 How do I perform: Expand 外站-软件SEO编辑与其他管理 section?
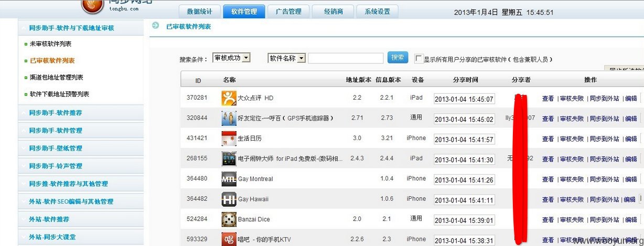coord(81,202)
